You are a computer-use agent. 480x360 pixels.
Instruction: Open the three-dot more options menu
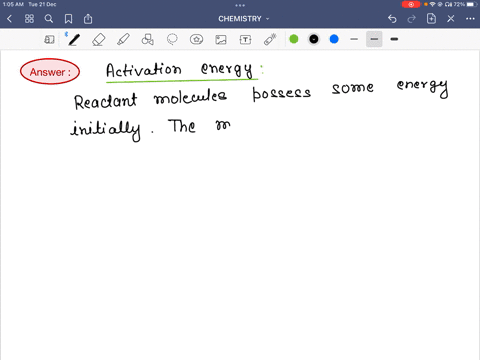coord(470,19)
